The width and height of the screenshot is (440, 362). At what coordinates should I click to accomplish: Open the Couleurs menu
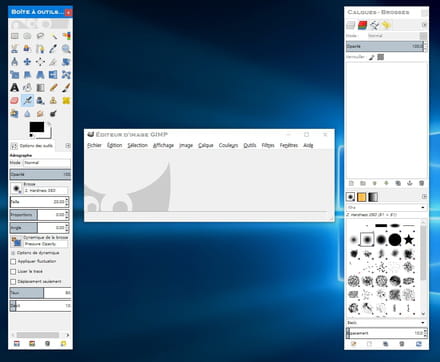point(228,145)
